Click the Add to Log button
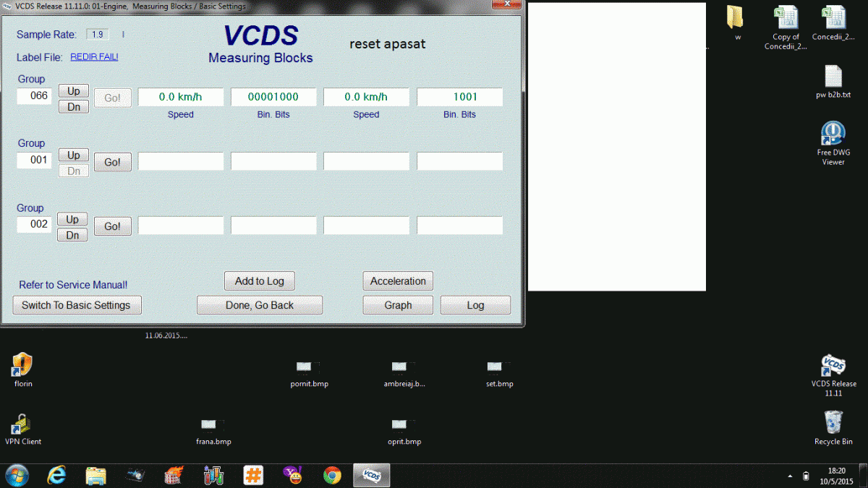 pos(260,281)
